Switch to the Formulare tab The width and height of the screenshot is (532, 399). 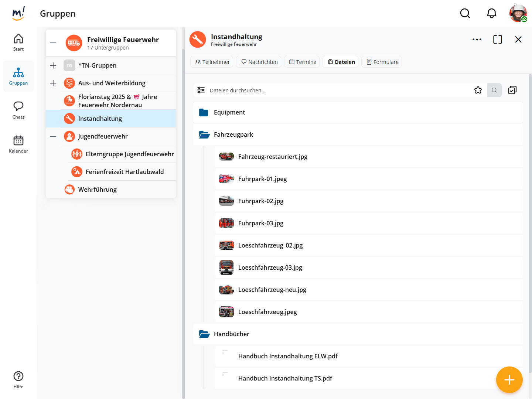tap(382, 62)
